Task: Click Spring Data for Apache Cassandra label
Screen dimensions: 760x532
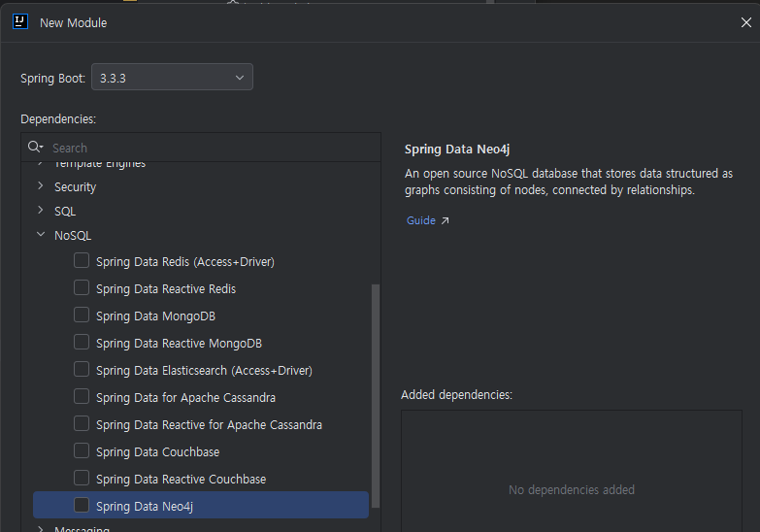Action: [x=185, y=398]
